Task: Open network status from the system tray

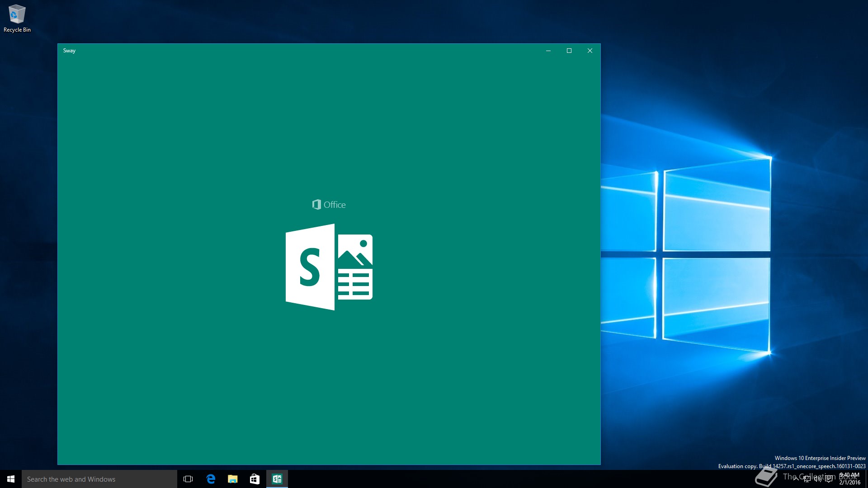Action: [807, 479]
